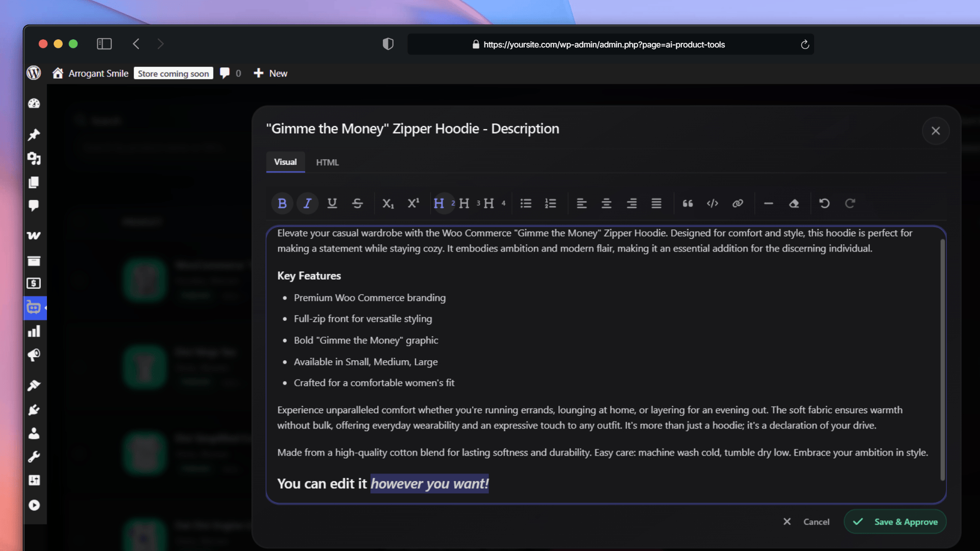This screenshot has height=551, width=980.
Task: Toggle bold formatting in editor toolbar
Action: point(282,204)
